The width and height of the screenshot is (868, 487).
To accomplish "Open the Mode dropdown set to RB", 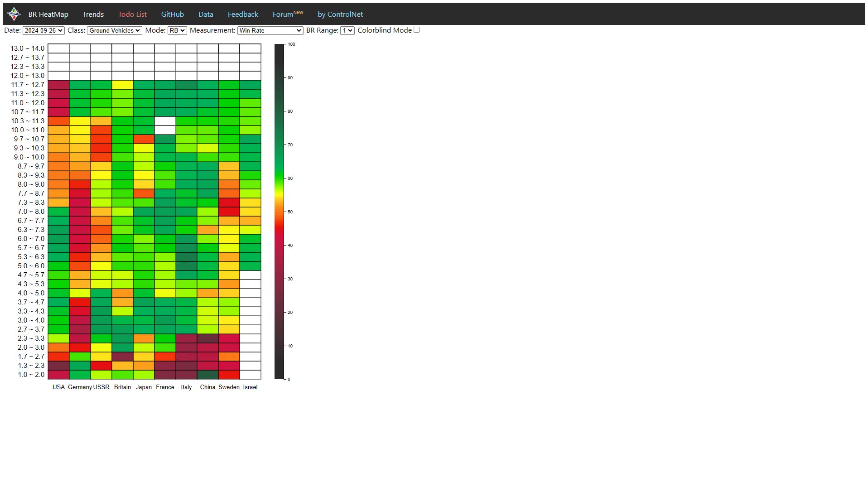I will click(177, 30).
